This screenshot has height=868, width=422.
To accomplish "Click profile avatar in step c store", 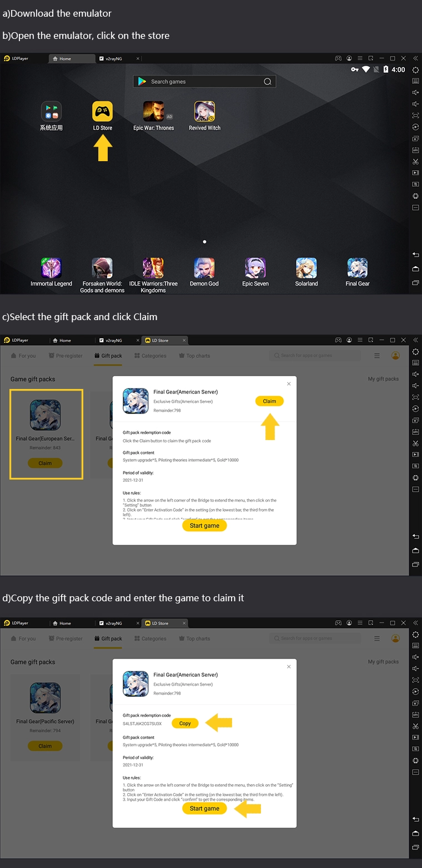I will [x=395, y=356].
